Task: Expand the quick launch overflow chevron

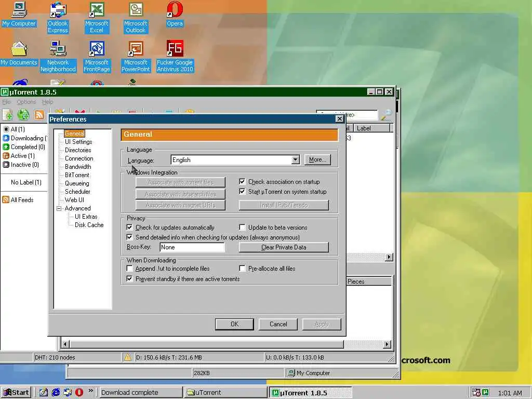Action: coord(90,391)
